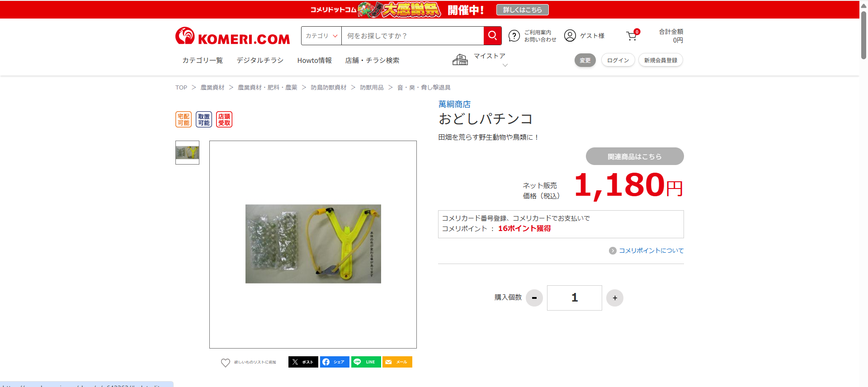
Task: Expand the マイストア chevron
Action: (505, 65)
